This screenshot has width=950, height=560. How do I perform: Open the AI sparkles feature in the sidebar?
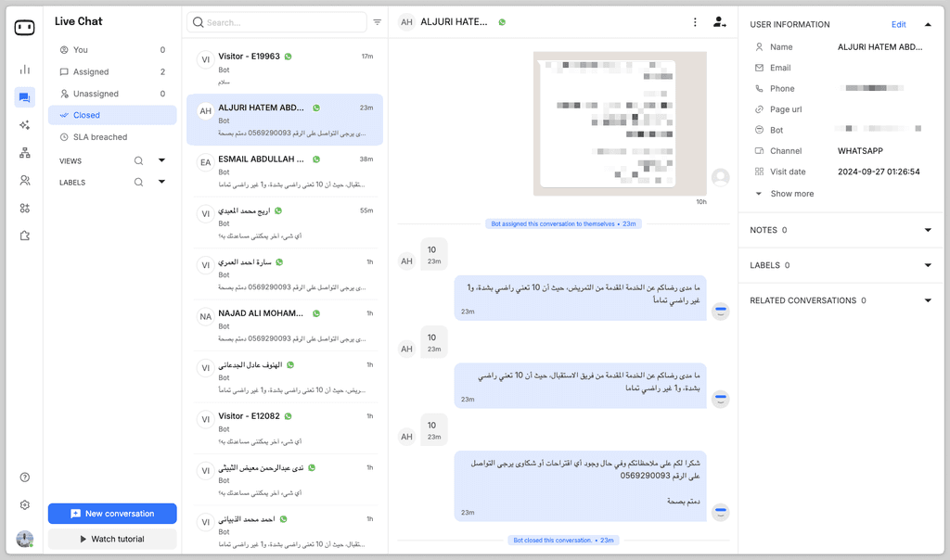pos(24,124)
